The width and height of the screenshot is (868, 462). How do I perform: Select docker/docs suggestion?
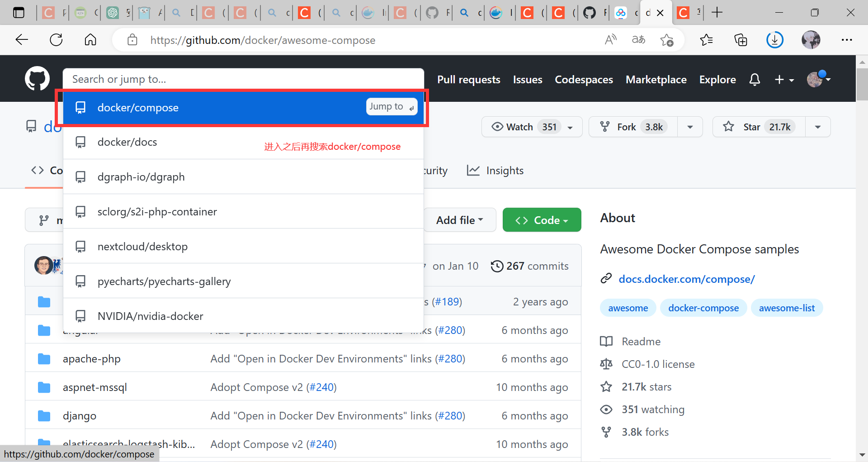[x=243, y=142]
